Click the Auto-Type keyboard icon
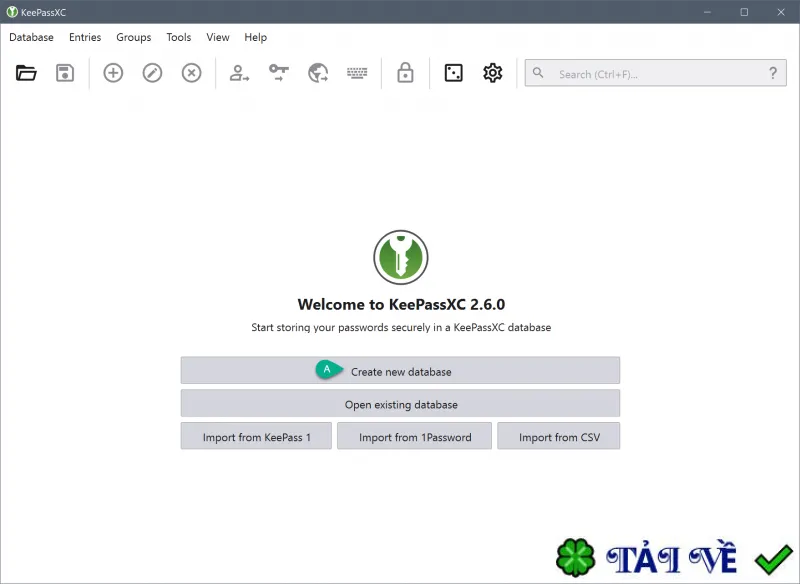This screenshot has height=584, width=800. point(357,73)
